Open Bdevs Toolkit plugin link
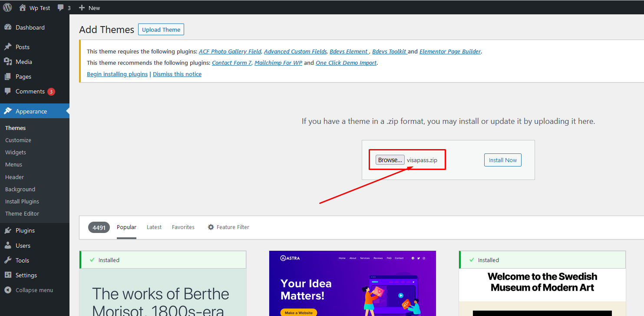Screen dimensions: 644x316 389,51
